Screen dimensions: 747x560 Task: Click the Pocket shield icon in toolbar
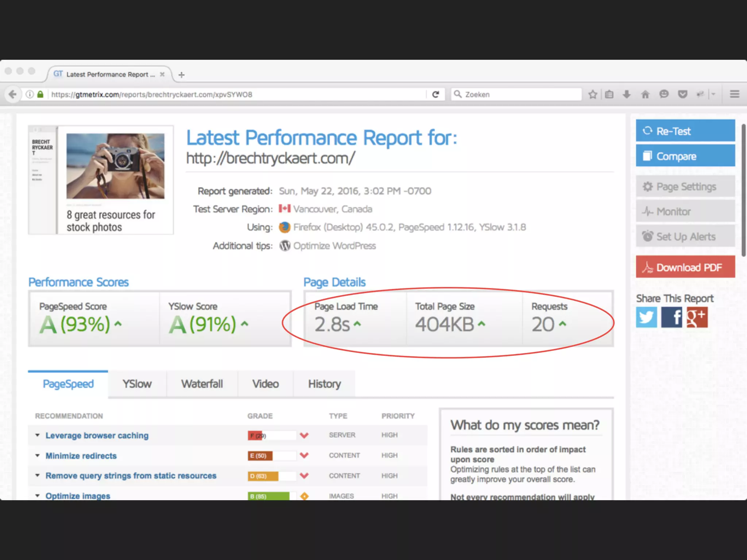pos(683,94)
